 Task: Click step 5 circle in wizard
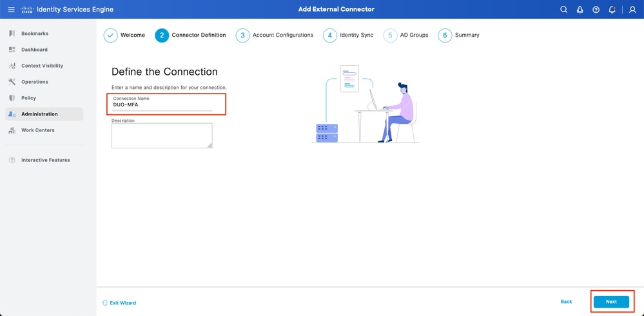390,35
